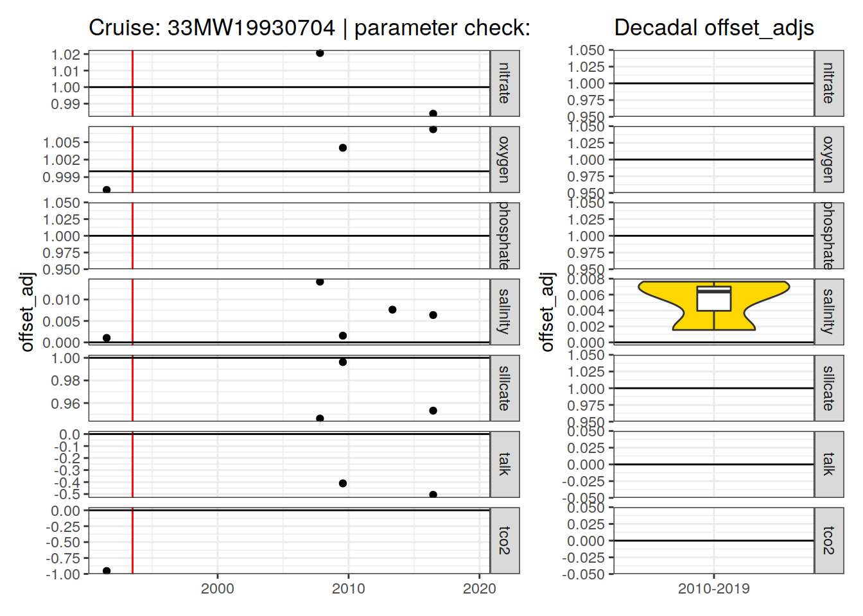
Task: Click the right-side talk facet strip label
Action: (828, 464)
